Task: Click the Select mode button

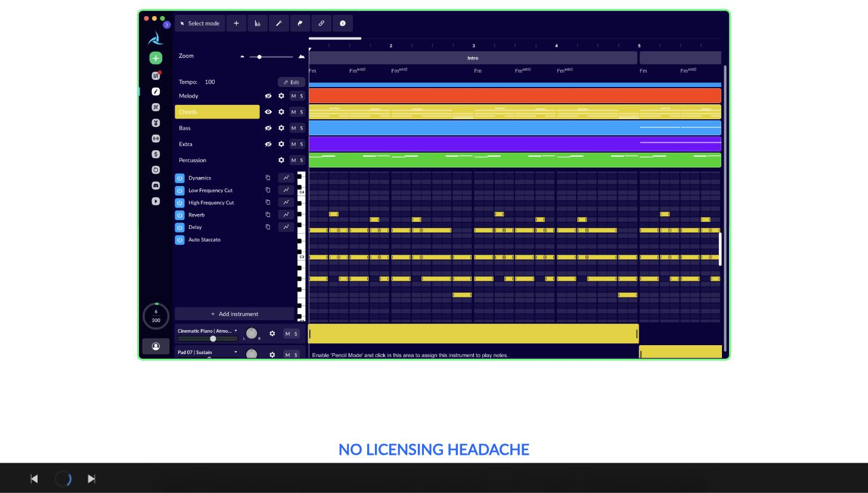Action: tap(200, 23)
